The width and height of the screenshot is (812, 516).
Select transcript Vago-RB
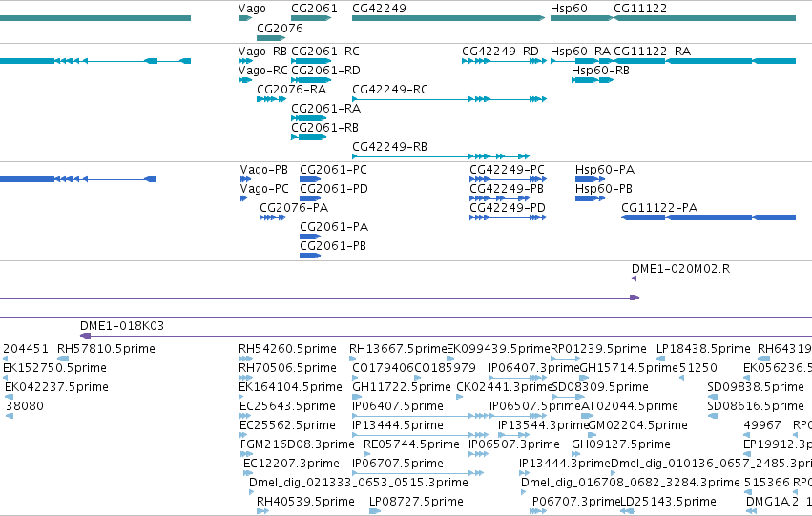click(262, 52)
